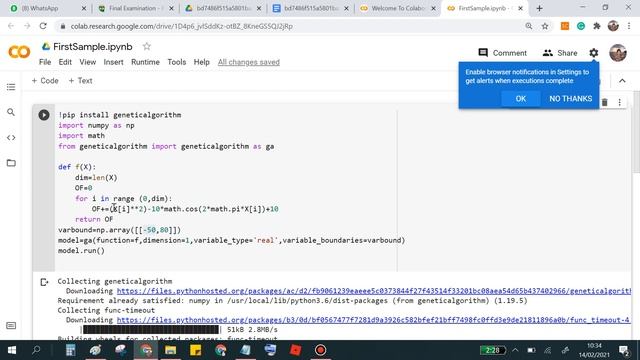Show hidden system tray icons
Viewport: 640px width, 360px height.
[x=515, y=350]
